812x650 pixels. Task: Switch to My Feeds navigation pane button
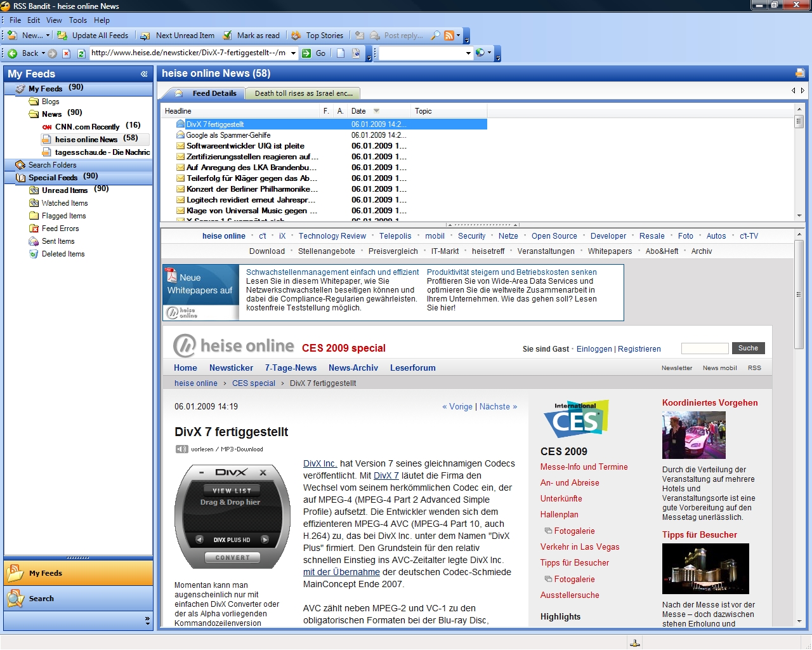coord(78,573)
